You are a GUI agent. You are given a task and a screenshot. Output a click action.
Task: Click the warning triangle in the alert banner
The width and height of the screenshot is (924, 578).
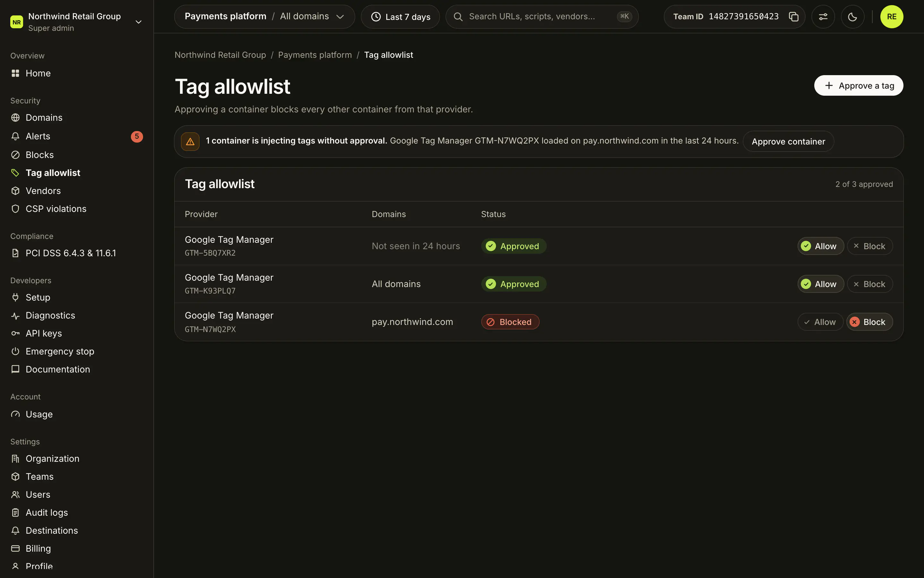pyautogui.click(x=190, y=141)
